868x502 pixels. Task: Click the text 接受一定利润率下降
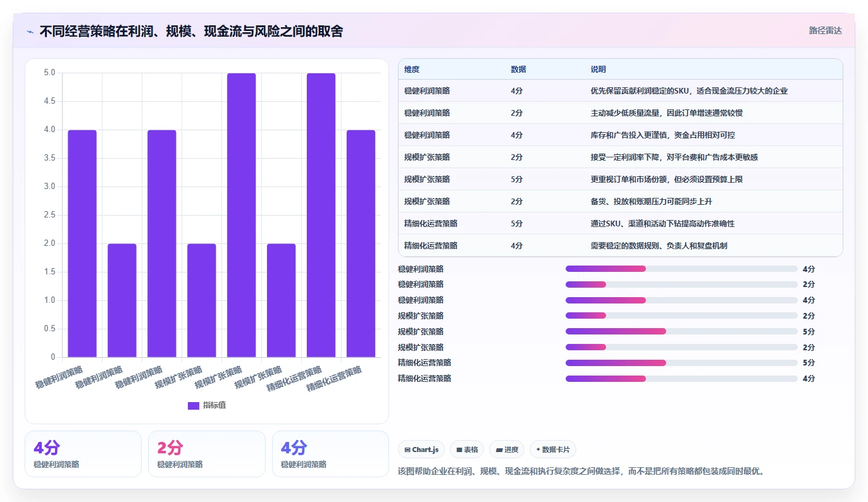[x=624, y=157]
